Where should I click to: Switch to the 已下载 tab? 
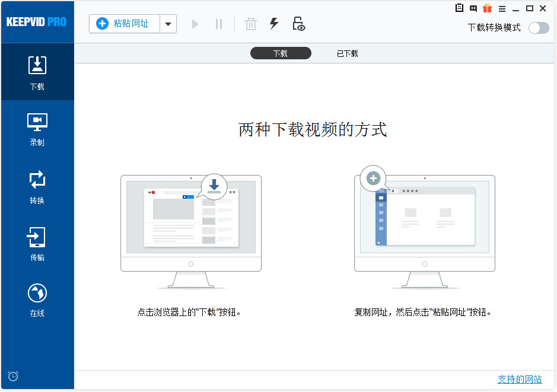(346, 53)
